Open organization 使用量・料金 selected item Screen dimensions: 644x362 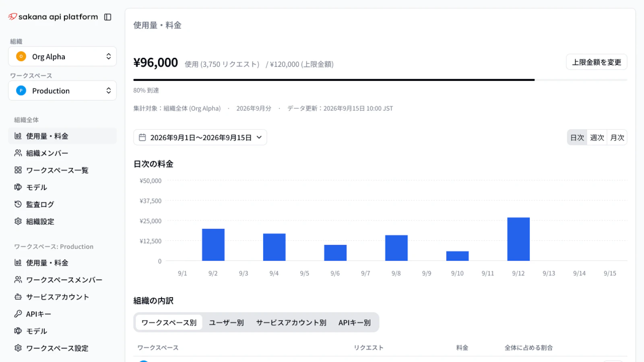click(x=62, y=136)
